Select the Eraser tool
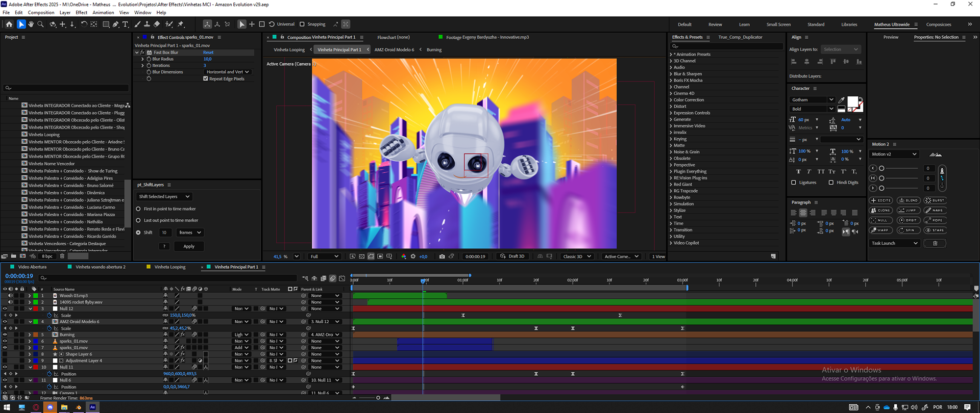Image resolution: width=980 pixels, height=413 pixels. (x=157, y=24)
